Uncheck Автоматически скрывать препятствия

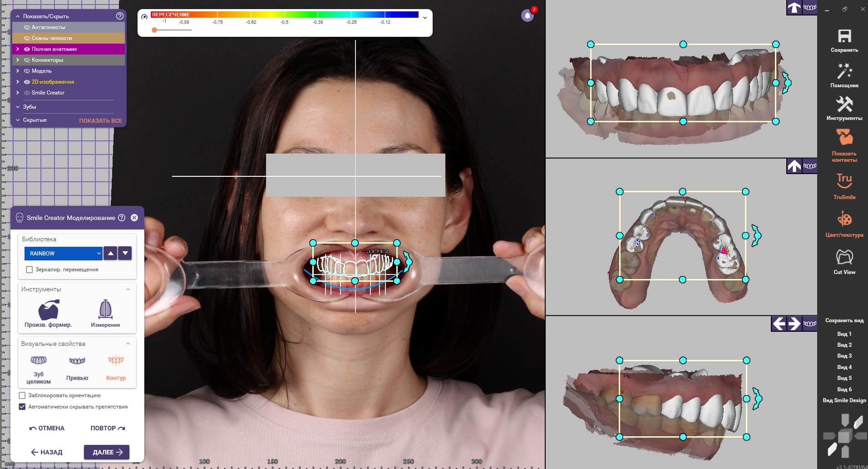tap(22, 407)
